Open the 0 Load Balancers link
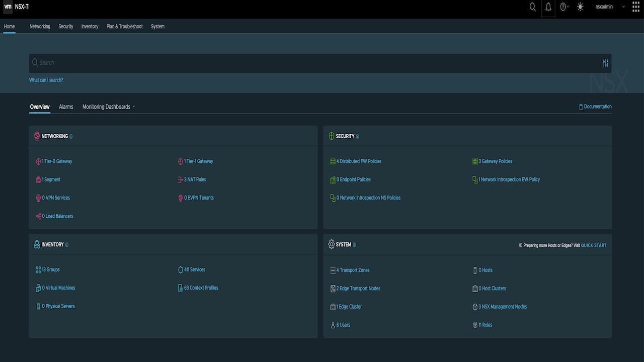Screen dimensions: 644x362 (57, 216)
